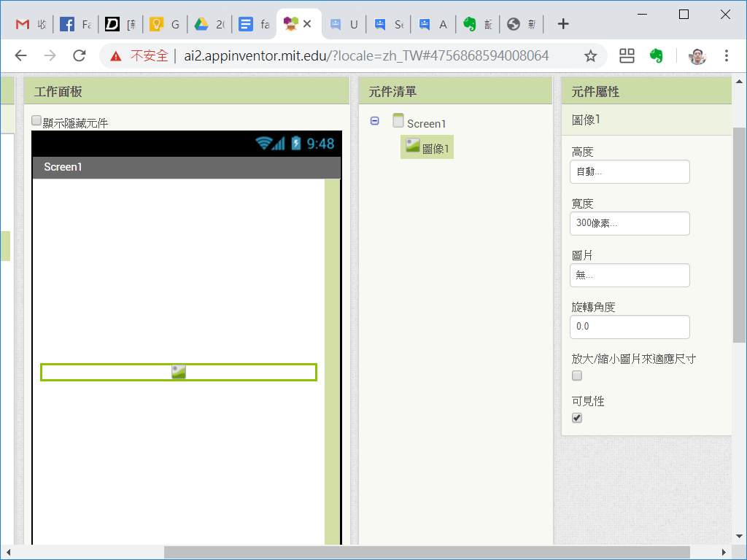The image size is (747, 560).
Task: Toggle 顯示隱藏元件 checkbox
Action: [x=36, y=121]
